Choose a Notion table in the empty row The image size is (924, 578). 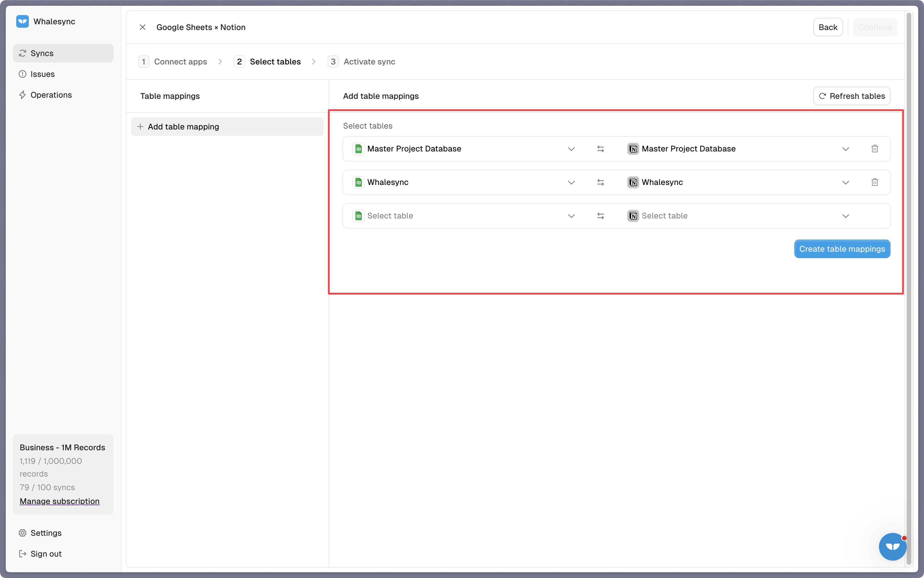coord(738,216)
